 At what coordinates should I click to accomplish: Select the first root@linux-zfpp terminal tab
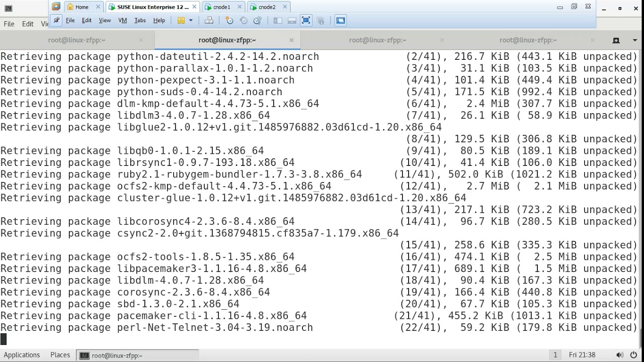click(76, 40)
